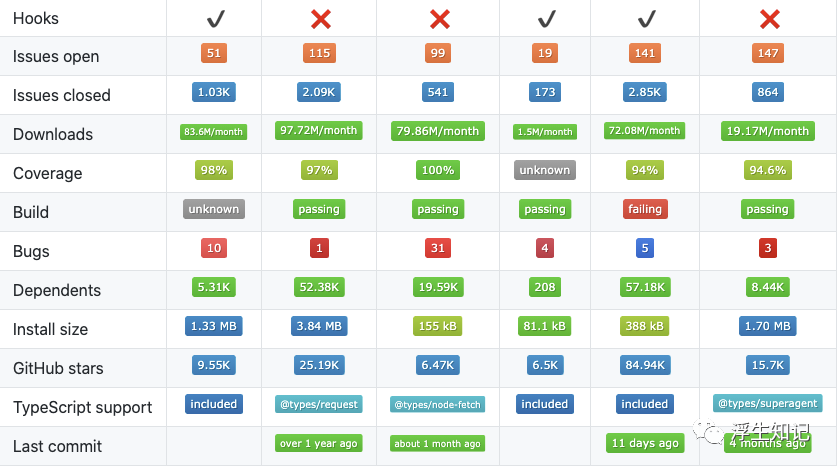Screen dimensions: 837x468
Task: Click the blue bugs badge showing 5
Action: (x=645, y=248)
